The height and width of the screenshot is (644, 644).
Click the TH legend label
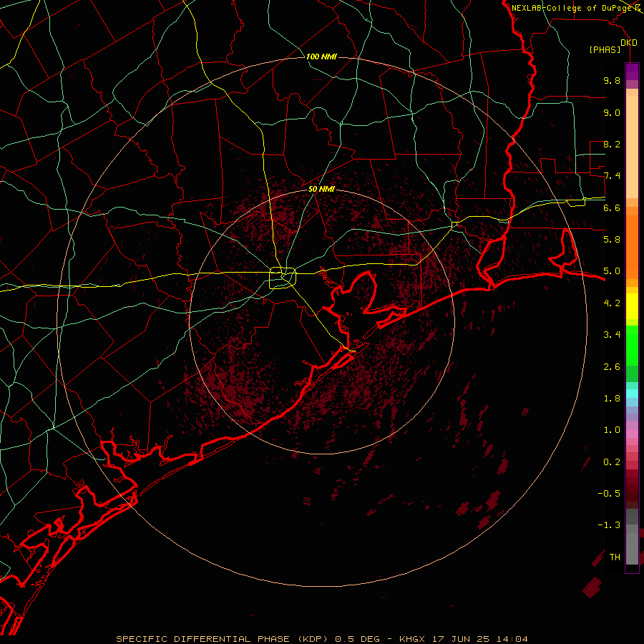pos(615,557)
